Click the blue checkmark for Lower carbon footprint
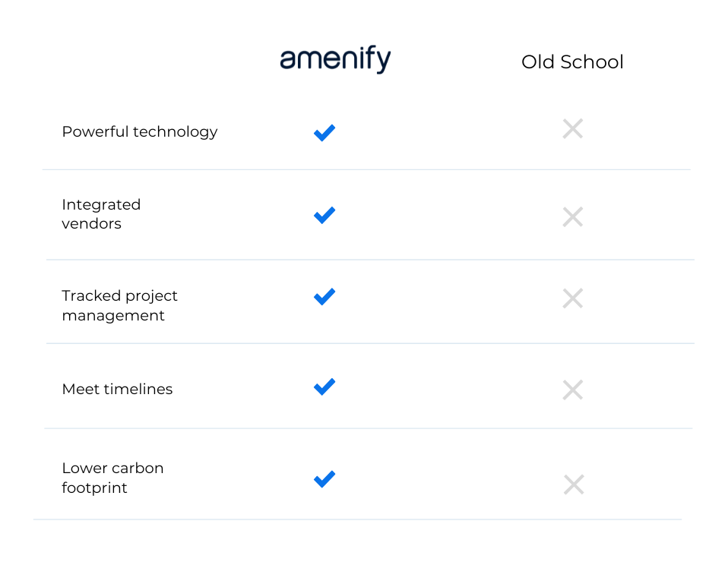This screenshot has height=565, width=728. pyautogui.click(x=324, y=479)
